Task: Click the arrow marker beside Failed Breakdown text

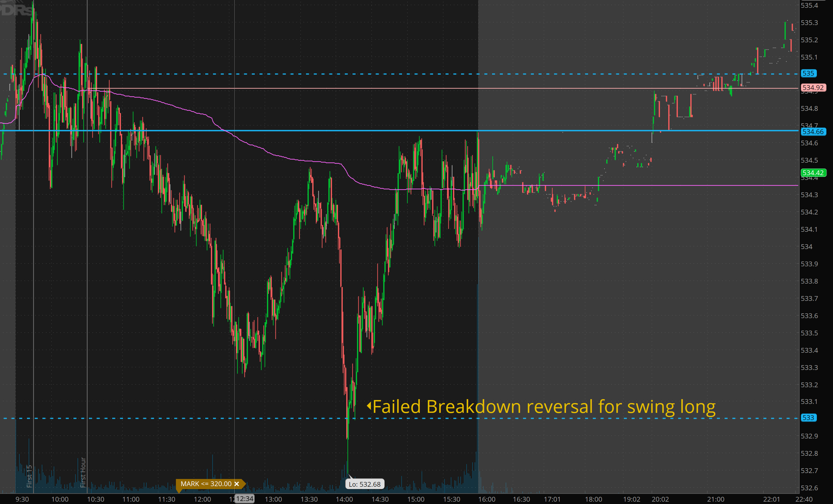Action: [x=369, y=405]
